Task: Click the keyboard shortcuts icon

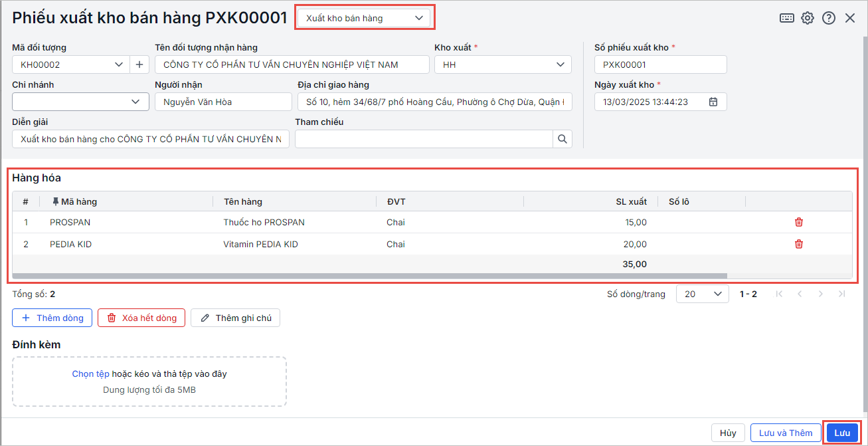Action: (x=787, y=19)
